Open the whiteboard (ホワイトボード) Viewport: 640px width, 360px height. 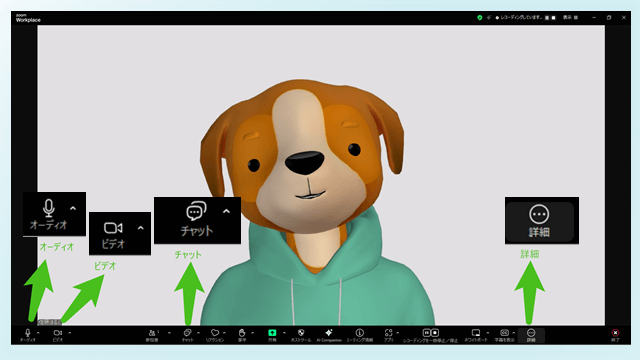[476, 333]
